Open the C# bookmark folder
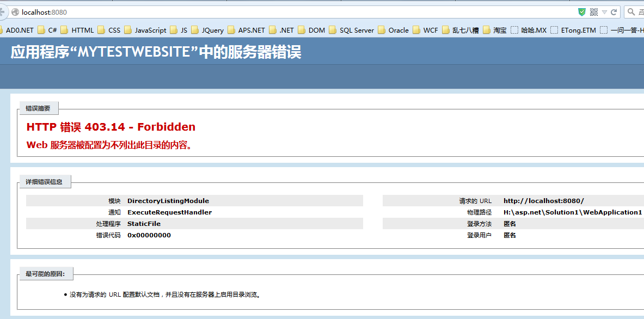The height and width of the screenshot is (319, 644). [x=47, y=30]
